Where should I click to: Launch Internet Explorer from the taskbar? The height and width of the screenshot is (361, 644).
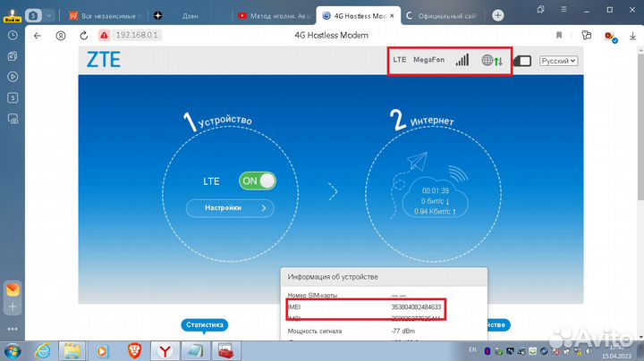click(43, 351)
